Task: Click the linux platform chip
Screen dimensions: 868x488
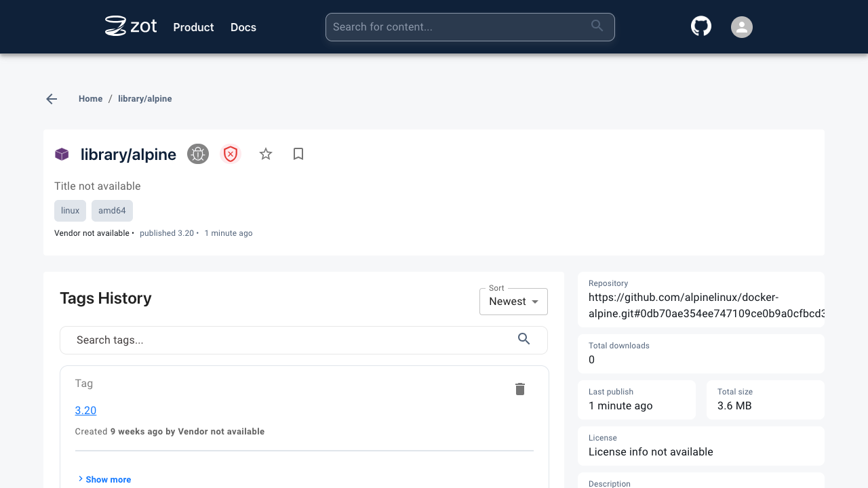Action: 71,211
